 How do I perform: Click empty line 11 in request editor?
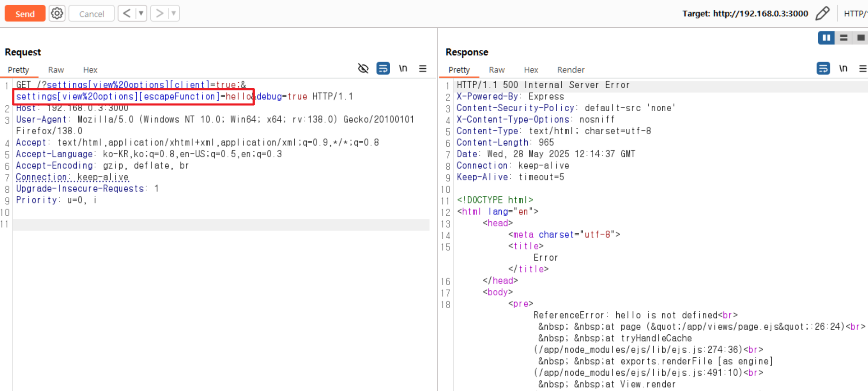pyautogui.click(x=221, y=225)
